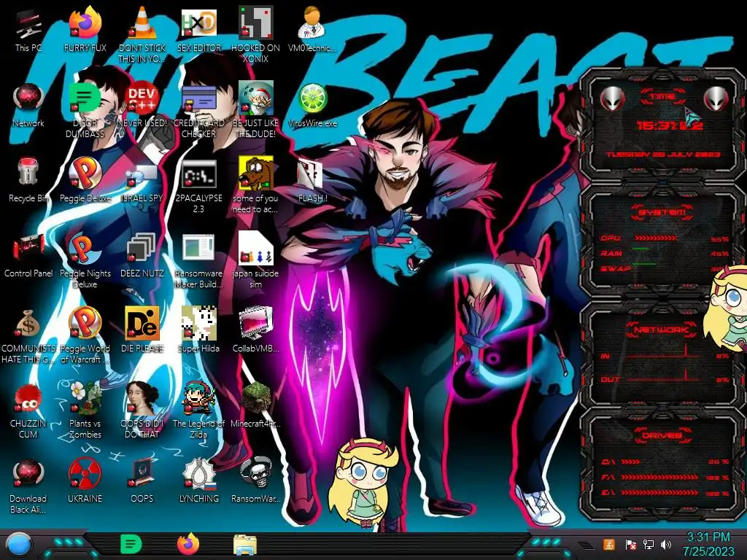The height and width of the screenshot is (560, 747).
Task: Open the green chat app on taskbar
Action: click(131, 544)
